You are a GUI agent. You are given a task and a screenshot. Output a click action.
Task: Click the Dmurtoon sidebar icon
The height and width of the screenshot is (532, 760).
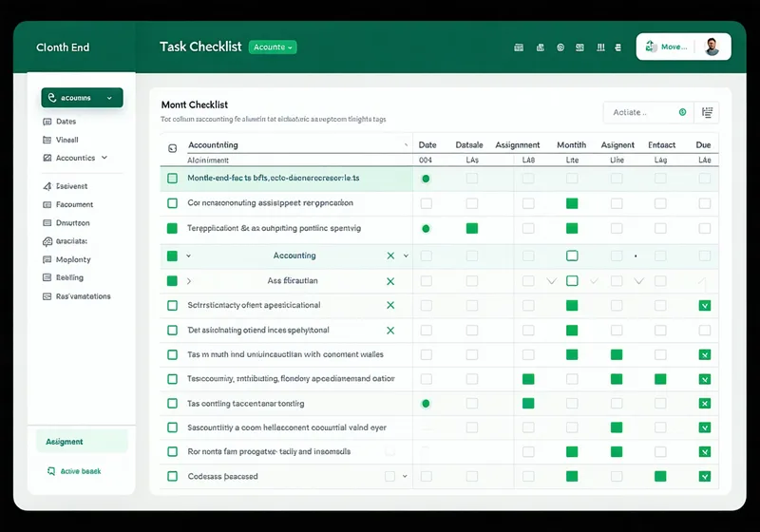[x=47, y=223]
